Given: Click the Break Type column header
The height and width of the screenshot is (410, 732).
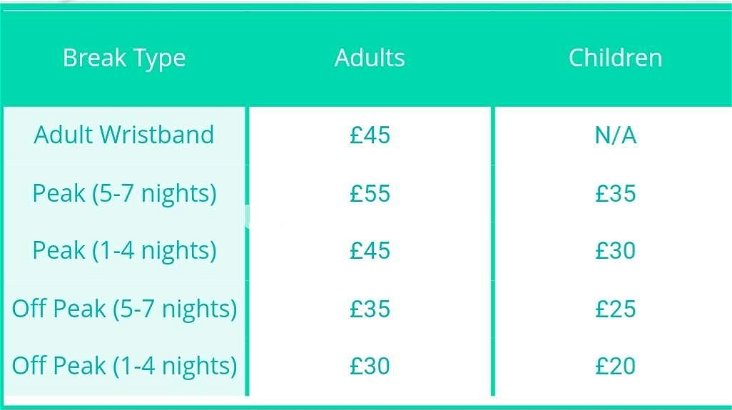Looking at the screenshot, I should (x=124, y=58).
